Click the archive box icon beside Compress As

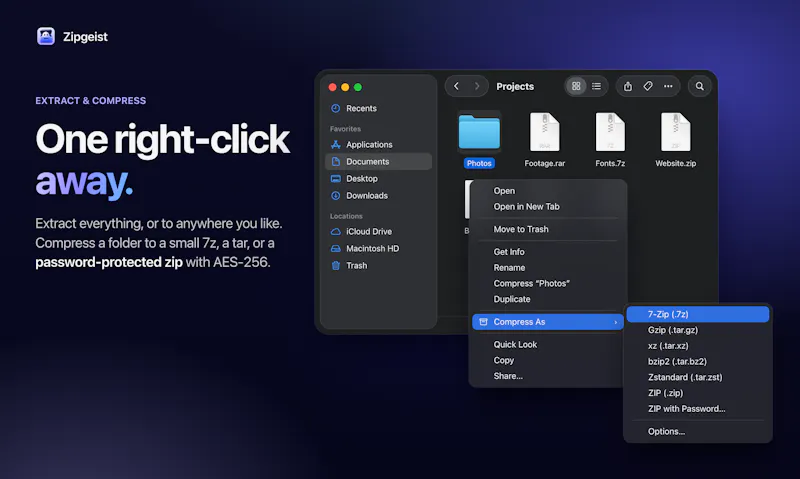tap(483, 322)
